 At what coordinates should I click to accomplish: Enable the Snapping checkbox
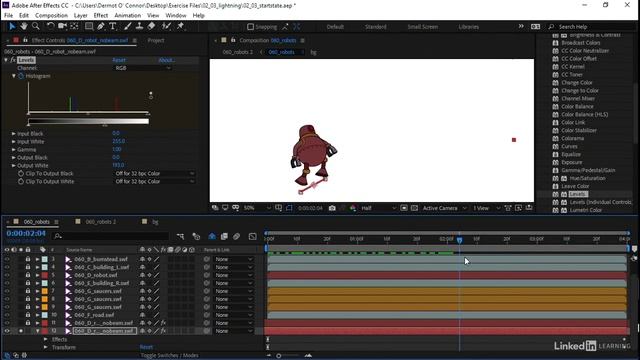coord(250,27)
